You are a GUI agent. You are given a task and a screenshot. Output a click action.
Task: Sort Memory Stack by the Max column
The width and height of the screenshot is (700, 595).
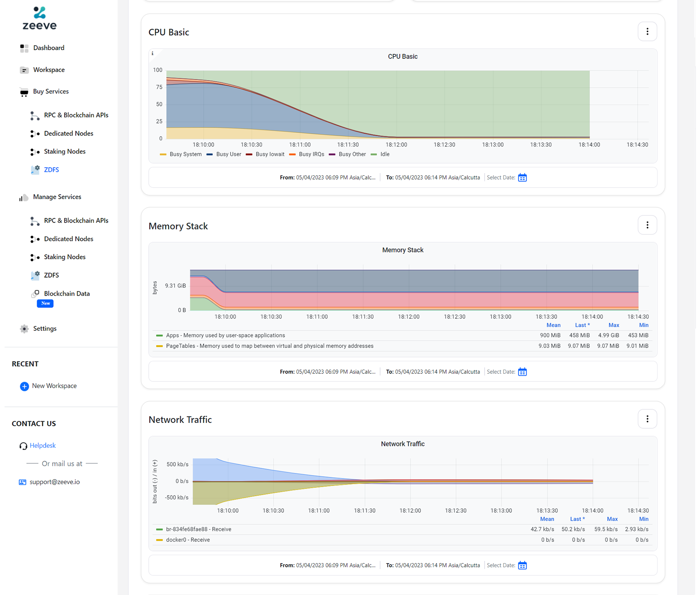(x=613, y=325)
